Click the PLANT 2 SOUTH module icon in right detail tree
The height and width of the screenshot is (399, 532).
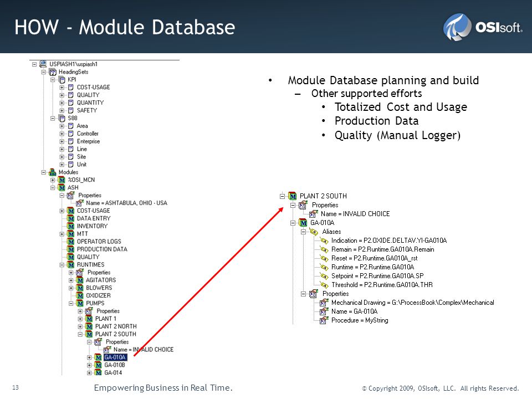(293, 196)
